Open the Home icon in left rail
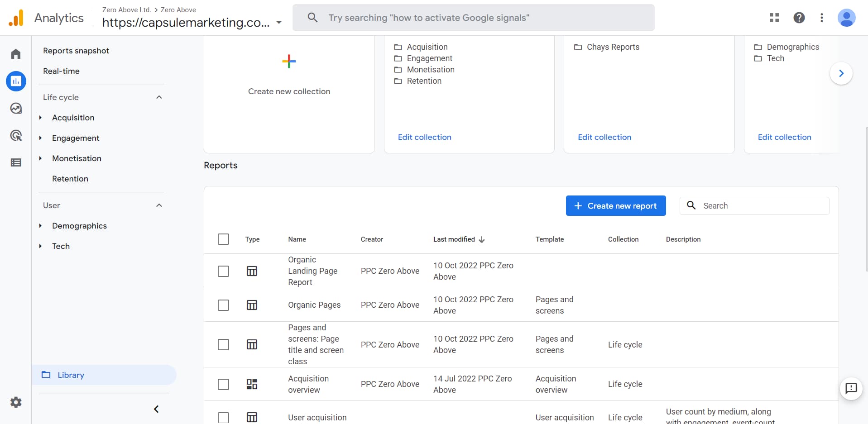The width and height of the screenshot is (868, 424). pos(16,54)
